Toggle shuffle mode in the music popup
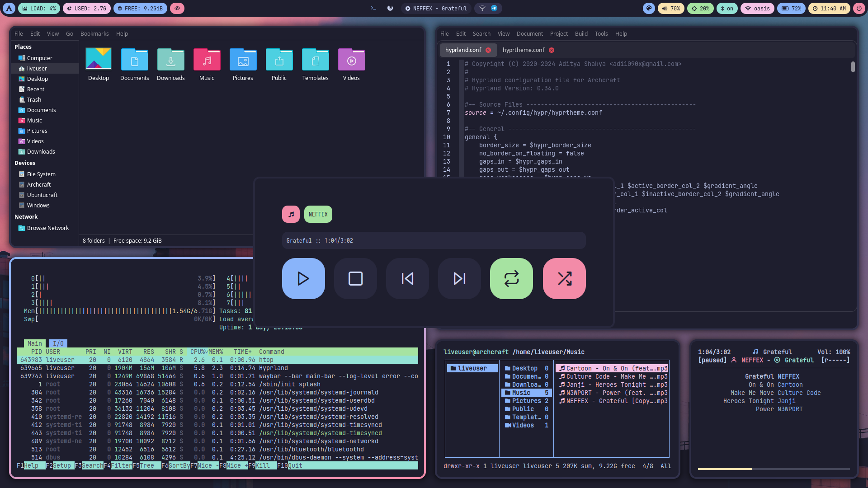This screenshot has height=488, width=868. [564, 278]
